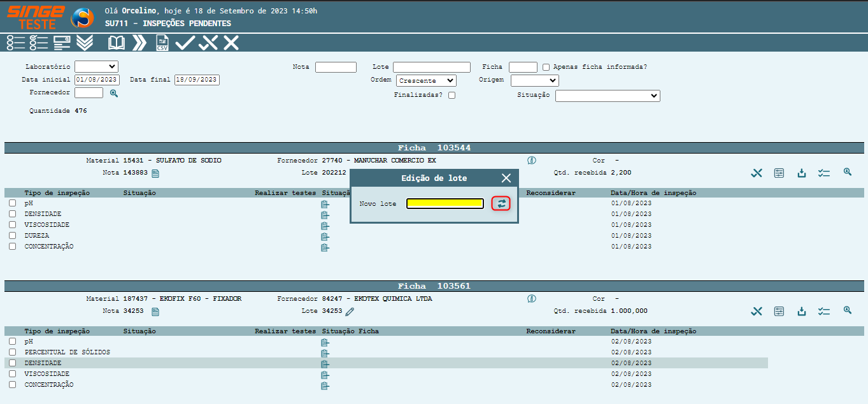This screenshot has width=868, height=404.
Task: Click the document icon beside Nota 143883
Action: click(155, 173)
